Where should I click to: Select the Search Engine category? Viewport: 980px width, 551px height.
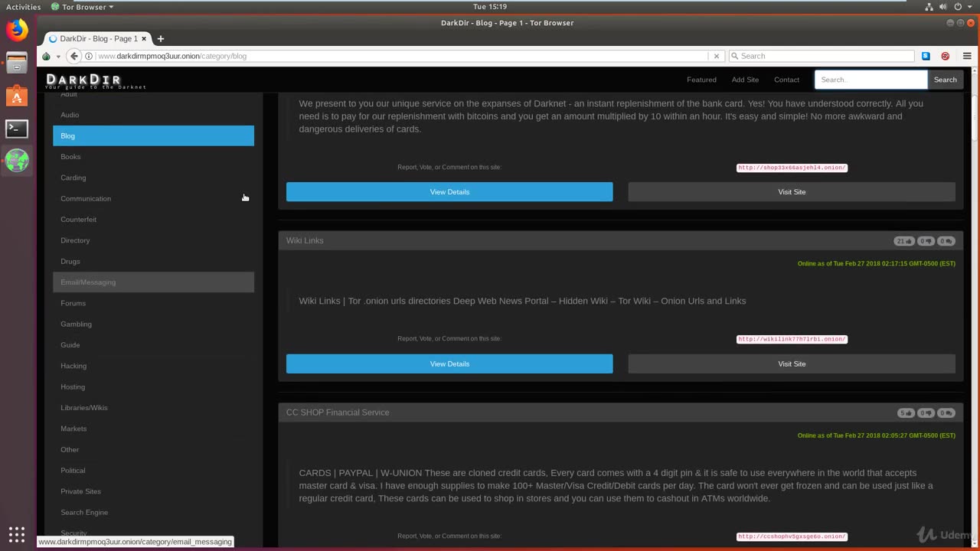click(153, 512)
